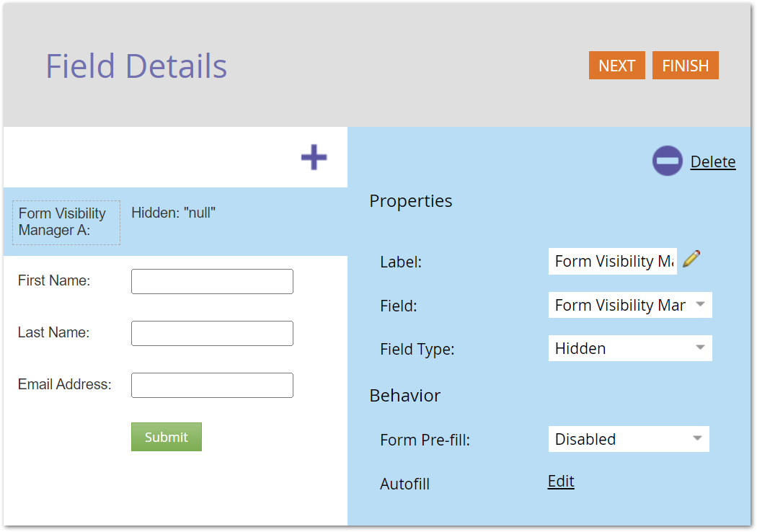Click the pencil icon to edit the label

[x=691, y=259]
